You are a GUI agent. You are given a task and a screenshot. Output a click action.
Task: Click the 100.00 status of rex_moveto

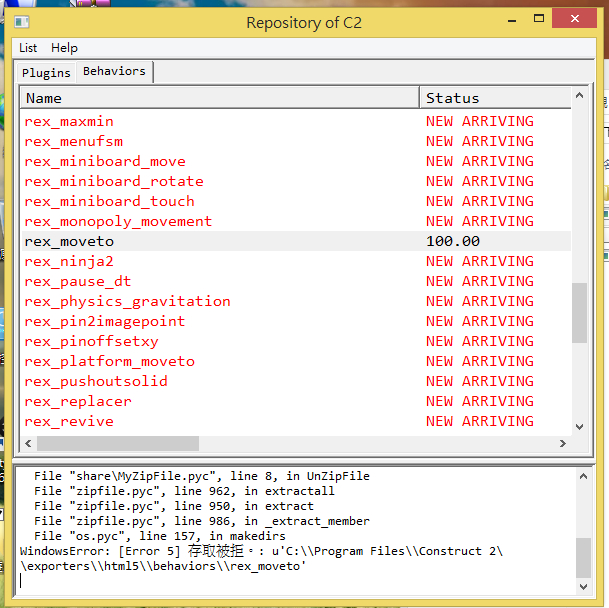(x=453, y=241)
